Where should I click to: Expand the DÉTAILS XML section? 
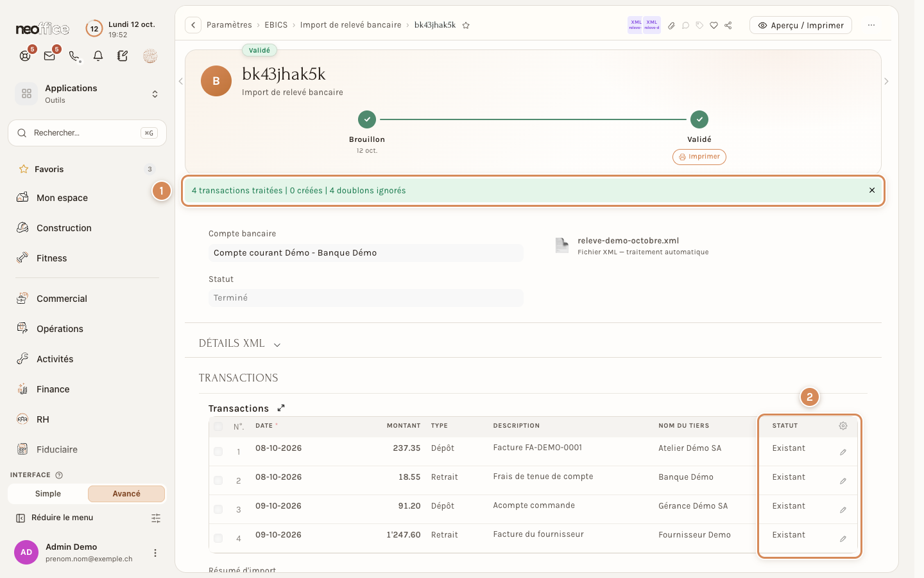(x=240, y=344)
